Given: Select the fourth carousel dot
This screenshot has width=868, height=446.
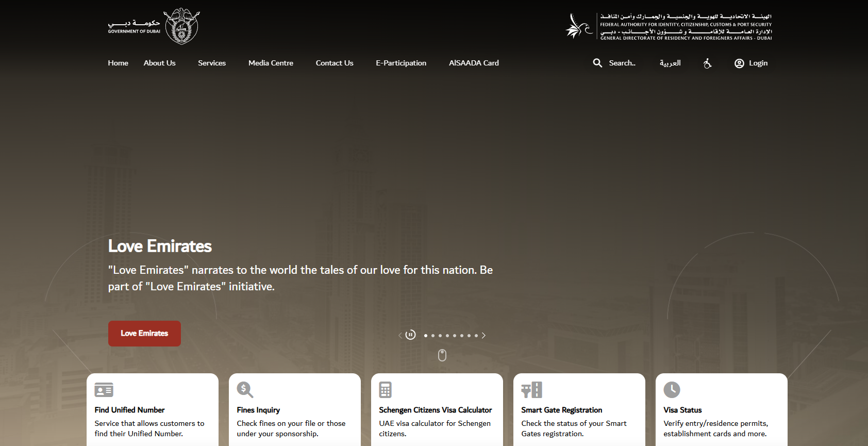Looking at the screenshot, I should [x=447, y=336].
